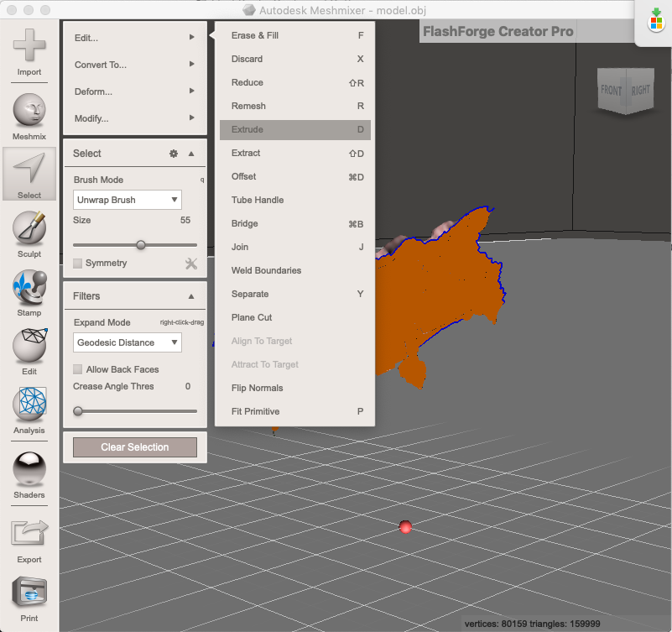Collapse the Select panel
Image resolution: width=672 pixels, height=632 pixels.
click(x=191, y=154)
